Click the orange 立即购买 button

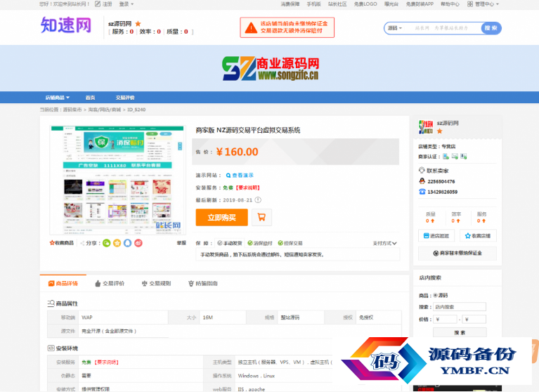click(x=222, y=218)
